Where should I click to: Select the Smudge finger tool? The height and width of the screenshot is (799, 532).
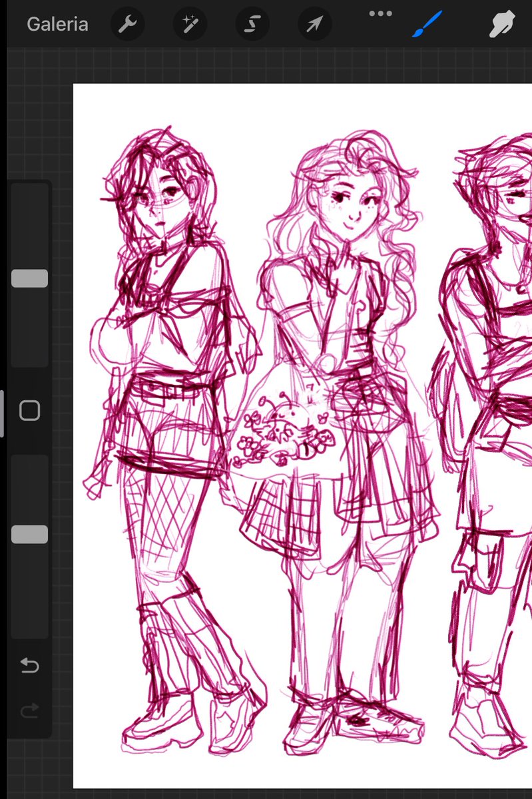coord(503,25)
